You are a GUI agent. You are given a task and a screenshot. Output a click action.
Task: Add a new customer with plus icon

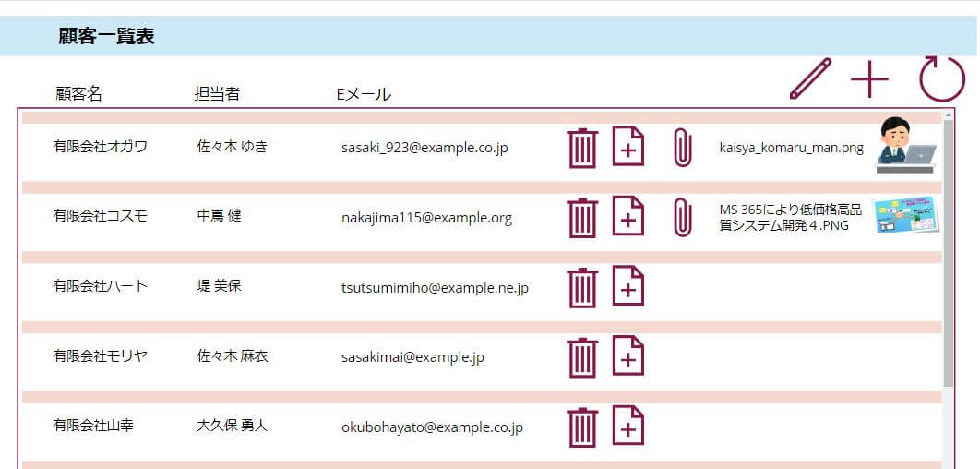869,79
